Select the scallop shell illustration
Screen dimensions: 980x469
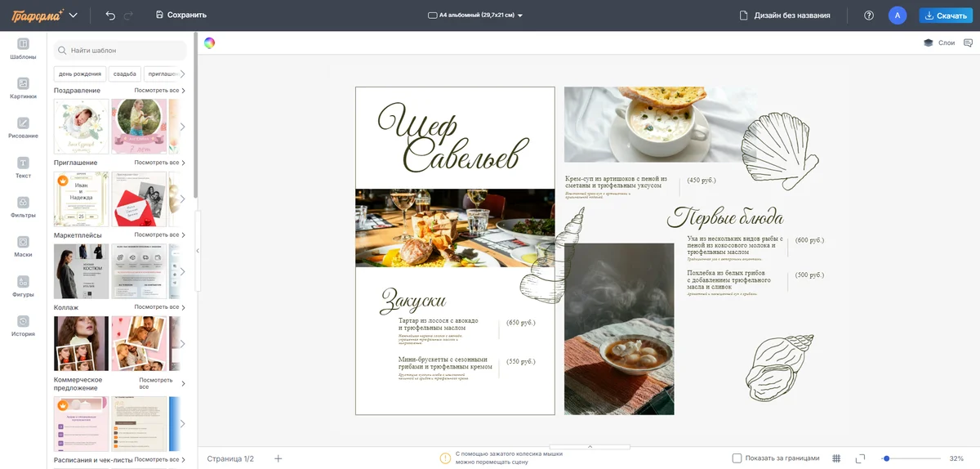click(779, 151)
